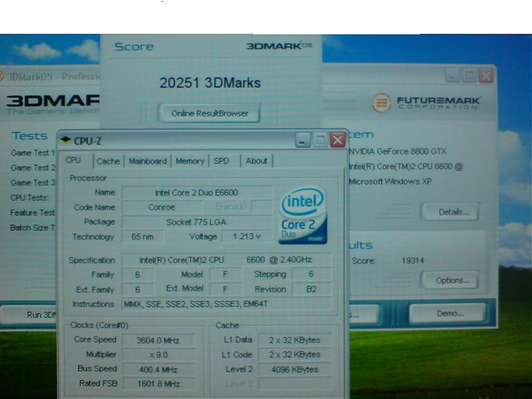Click the Level 2 cache value '4096 KBytes'
Screen dimensions: 532x399
click(295, 370)
